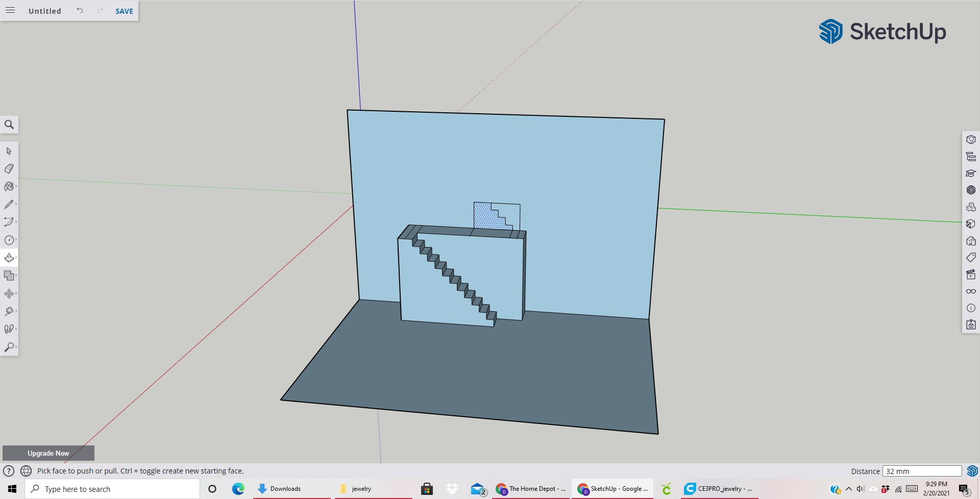
Task: Choose the Line drawing tool
Action: [x=9, y=204]
